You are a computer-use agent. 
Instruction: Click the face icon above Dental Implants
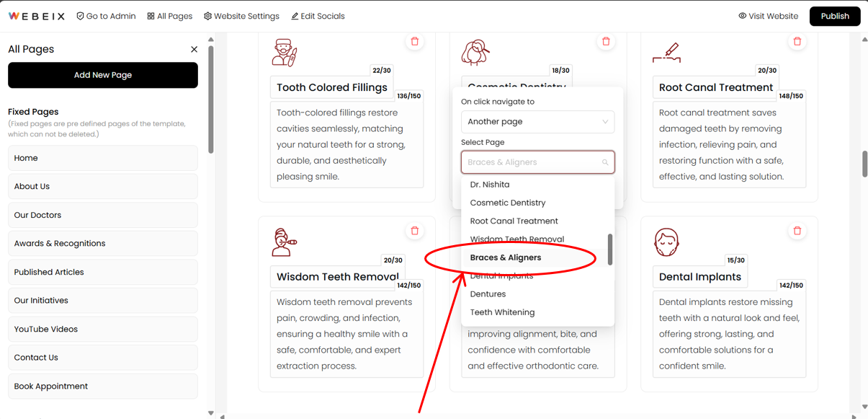pyautogui.click(x=666, y=242)
